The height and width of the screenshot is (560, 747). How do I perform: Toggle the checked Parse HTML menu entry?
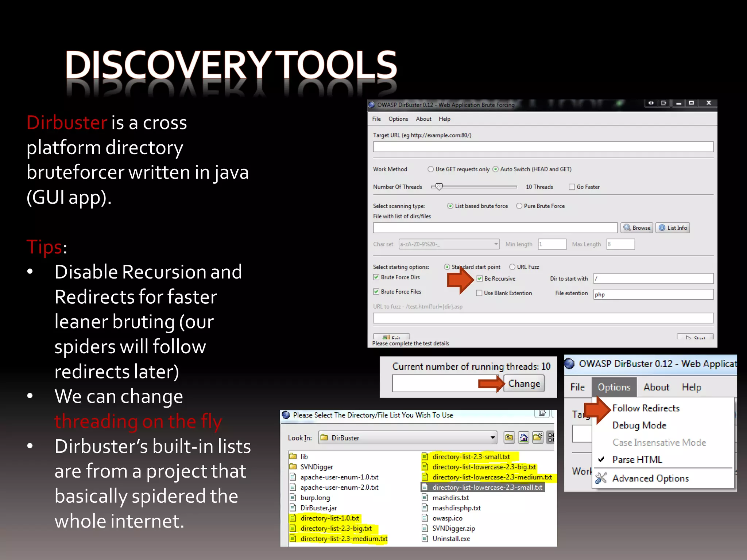637,460
